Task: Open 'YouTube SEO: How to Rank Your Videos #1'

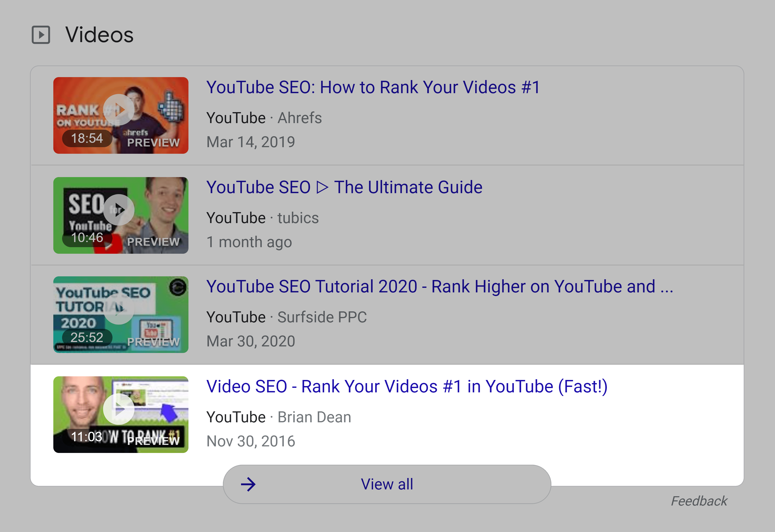Action: point(373,87)
